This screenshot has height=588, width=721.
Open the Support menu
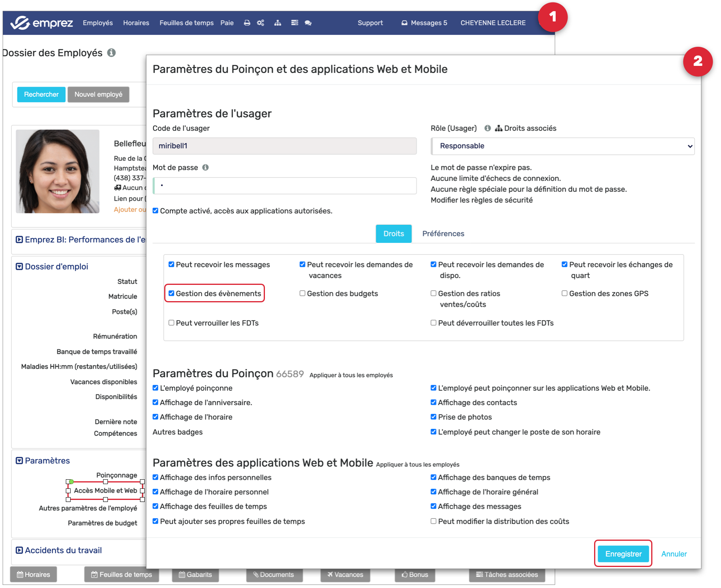[370, 23]
